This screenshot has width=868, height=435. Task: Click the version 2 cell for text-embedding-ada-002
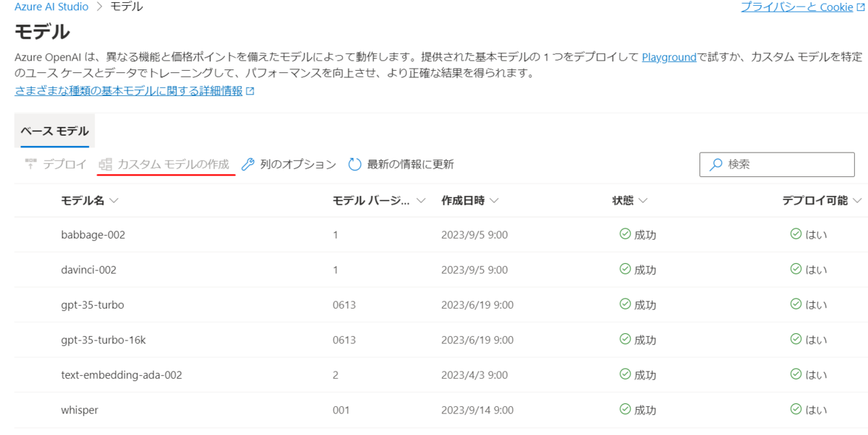pos(336,375)
